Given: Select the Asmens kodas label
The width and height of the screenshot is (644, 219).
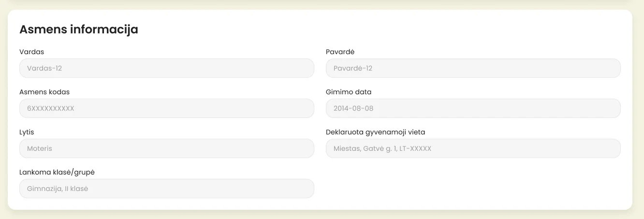Looking at the screenshot, I should (44, 92).
